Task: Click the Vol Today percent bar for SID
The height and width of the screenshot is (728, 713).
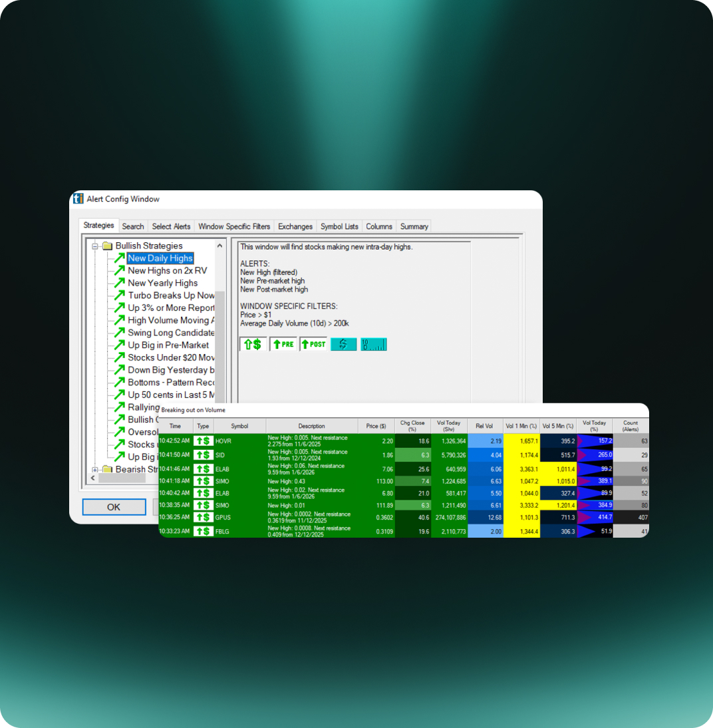Action: pos(594,455)
